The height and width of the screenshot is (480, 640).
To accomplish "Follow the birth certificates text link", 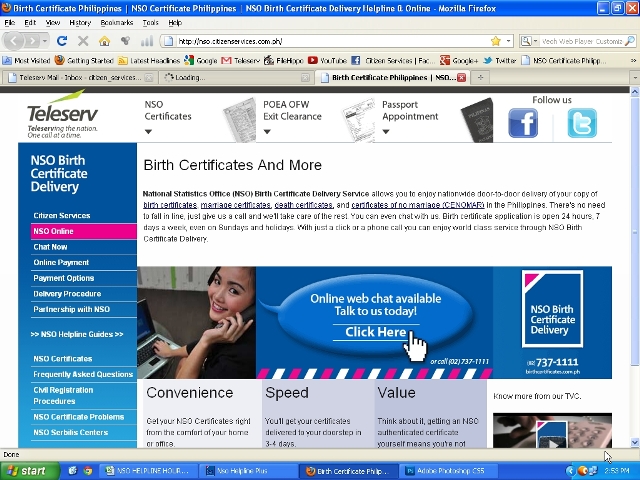I will tap(170, 205).
